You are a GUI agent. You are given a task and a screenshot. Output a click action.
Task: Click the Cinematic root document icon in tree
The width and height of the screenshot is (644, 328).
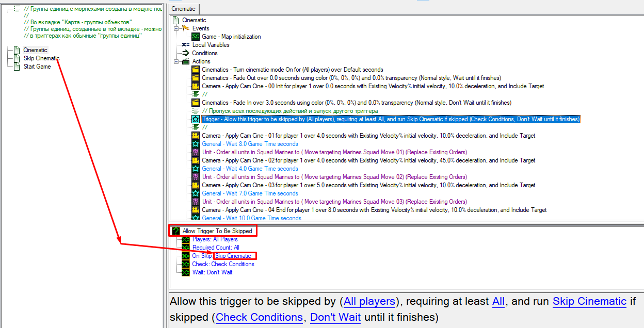pyautogui.click(x=176, y=20)
